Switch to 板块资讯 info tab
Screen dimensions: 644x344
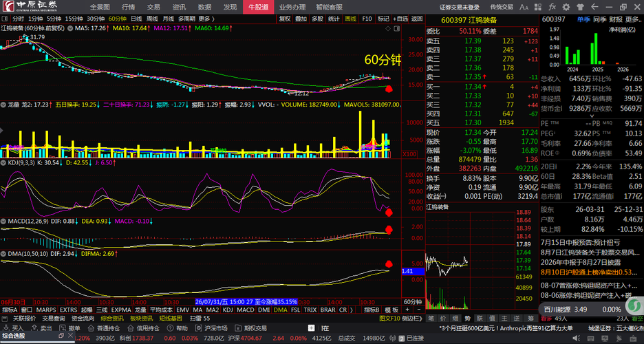141,318
